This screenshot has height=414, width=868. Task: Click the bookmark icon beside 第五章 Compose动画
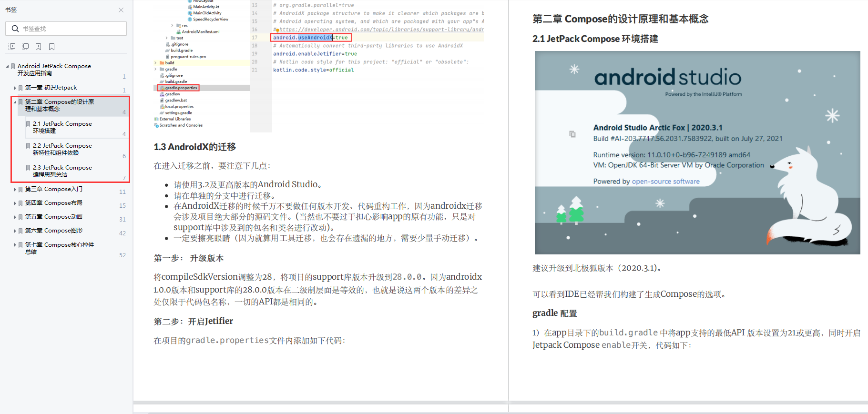(x=20, y=217)
